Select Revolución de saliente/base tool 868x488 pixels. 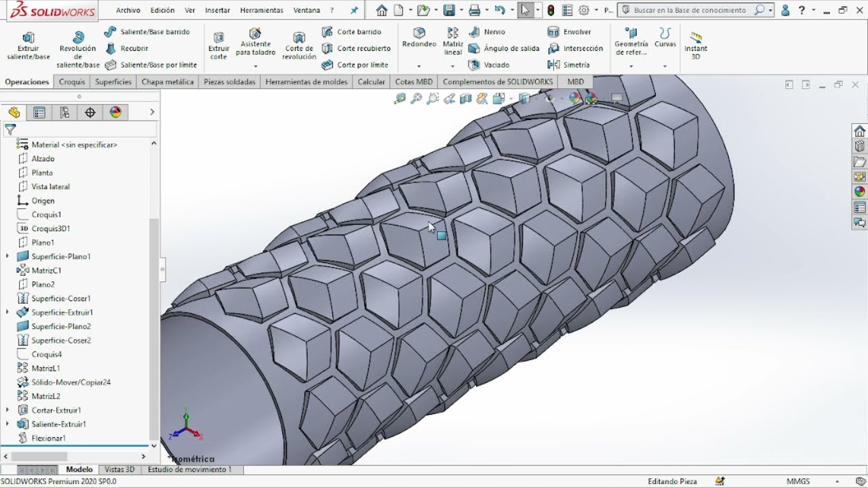(x=78, y=49)
